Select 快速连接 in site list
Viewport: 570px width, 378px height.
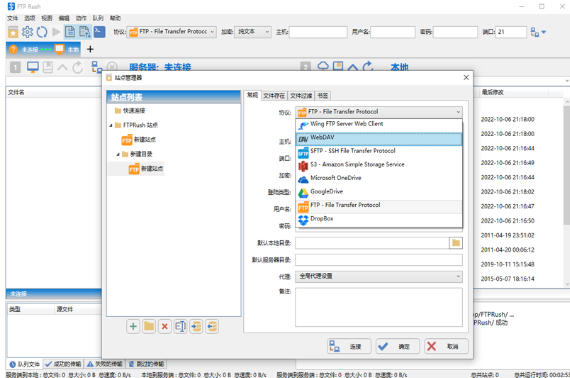[134, 110]
